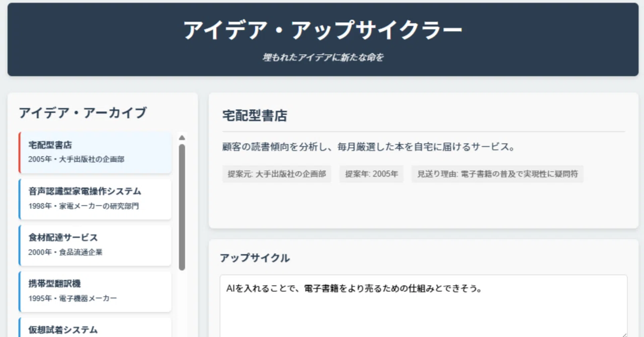Click the textarea resize handle corner
Viewport: 644px width, 337px height.
tap(623, 334)
